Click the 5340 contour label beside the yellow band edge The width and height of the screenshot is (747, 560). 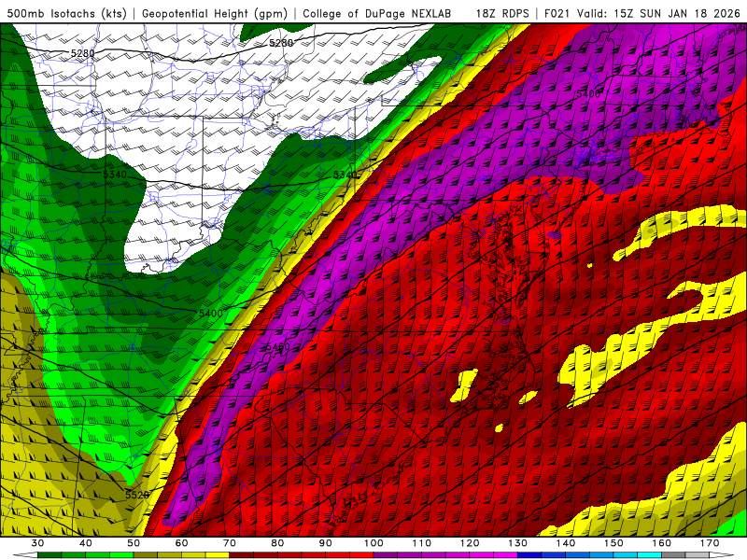click(345, 175)
